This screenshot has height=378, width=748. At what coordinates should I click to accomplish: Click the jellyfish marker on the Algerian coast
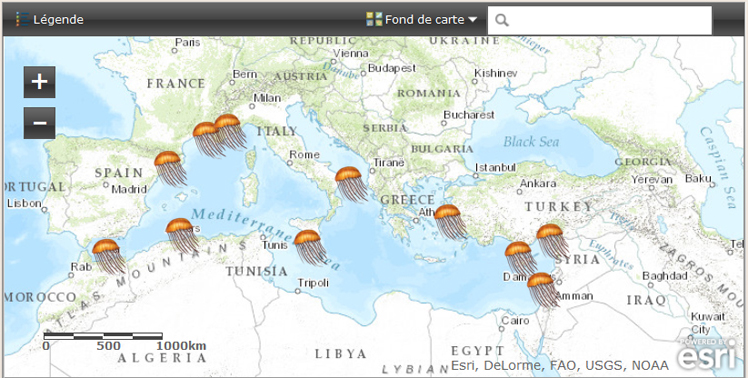(x=182, y=236)
